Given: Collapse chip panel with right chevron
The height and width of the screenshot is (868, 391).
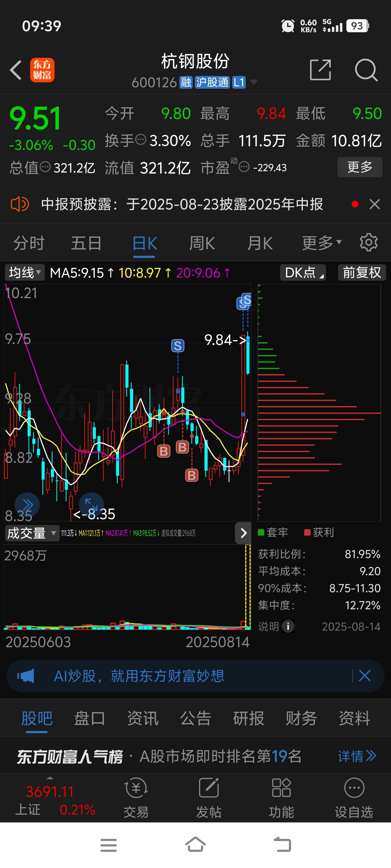Looking at the screenshot, I should [x=243, y=533].
